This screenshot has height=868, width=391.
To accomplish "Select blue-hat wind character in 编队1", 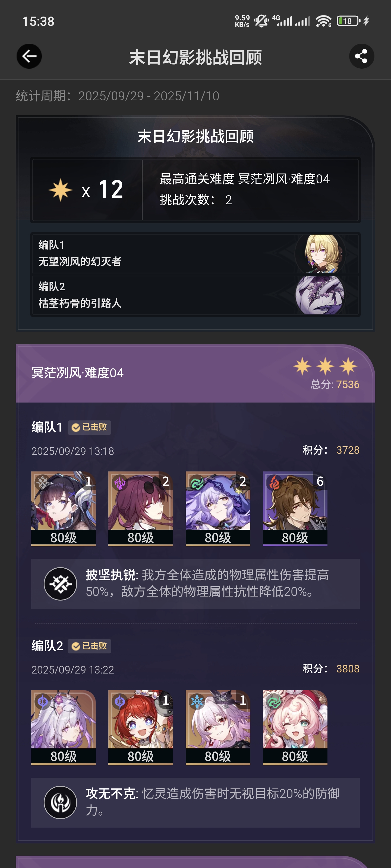I will [x=218, y=509].
